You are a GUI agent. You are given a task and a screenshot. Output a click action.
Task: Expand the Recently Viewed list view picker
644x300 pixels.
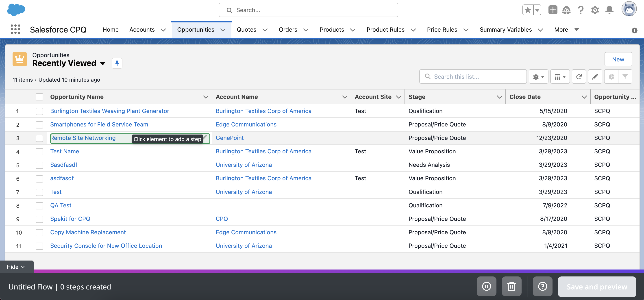(x=102, y=63)
